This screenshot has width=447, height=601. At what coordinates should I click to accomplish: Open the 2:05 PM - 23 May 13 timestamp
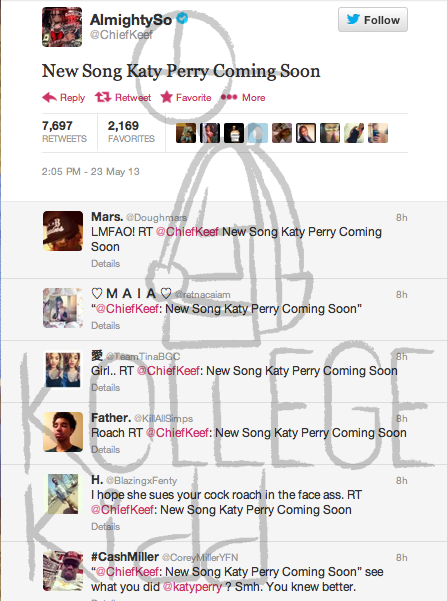pos(90,171)
